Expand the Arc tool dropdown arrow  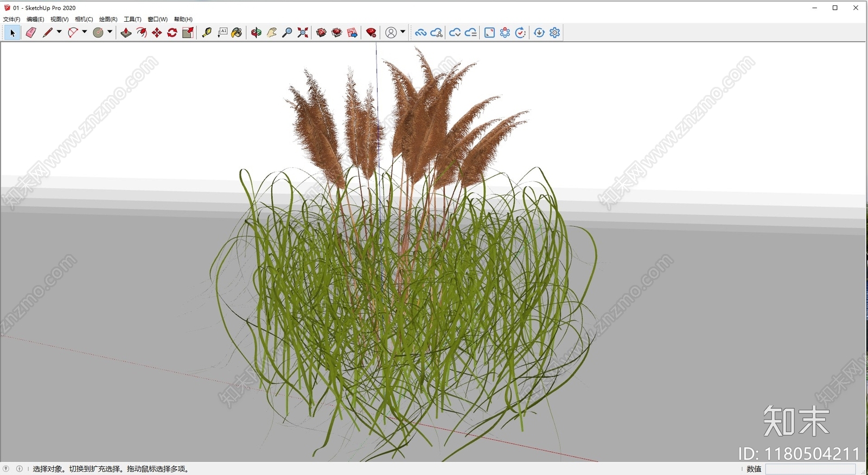click(84, 32)
